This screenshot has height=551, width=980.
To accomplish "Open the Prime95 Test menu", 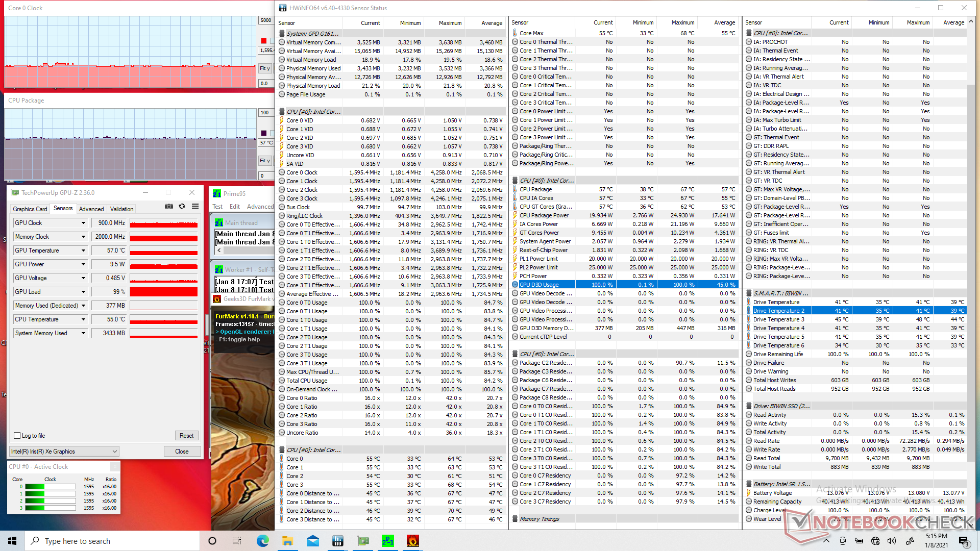I will [x=217, y=207].
